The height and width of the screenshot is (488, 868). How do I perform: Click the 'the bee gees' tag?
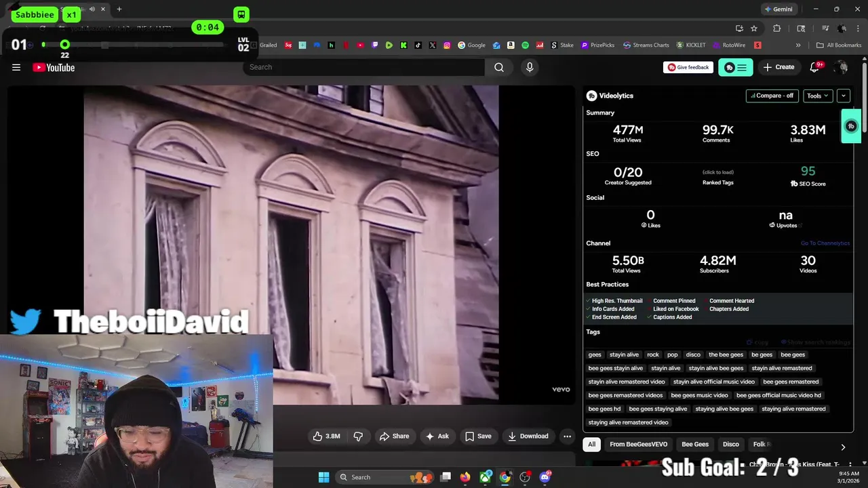click(726, 354)
